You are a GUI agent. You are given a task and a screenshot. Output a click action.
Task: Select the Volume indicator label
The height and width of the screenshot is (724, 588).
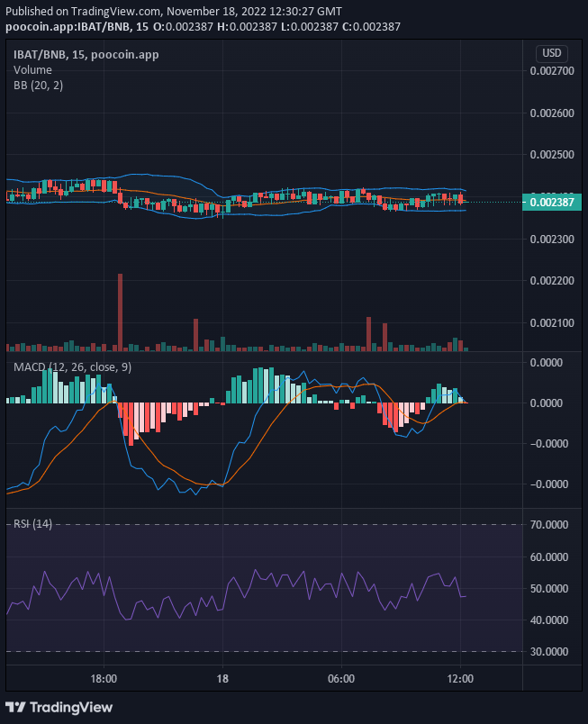(32, 69)
